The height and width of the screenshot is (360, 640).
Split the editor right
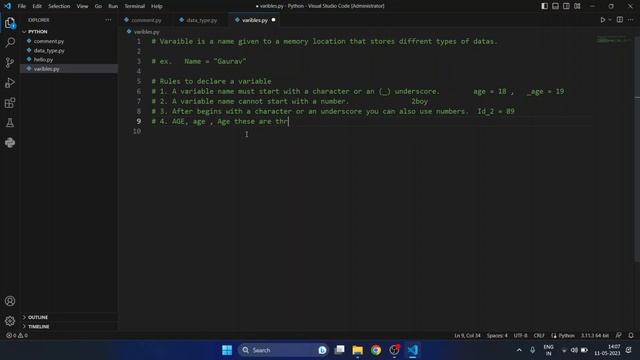[620, 20]
